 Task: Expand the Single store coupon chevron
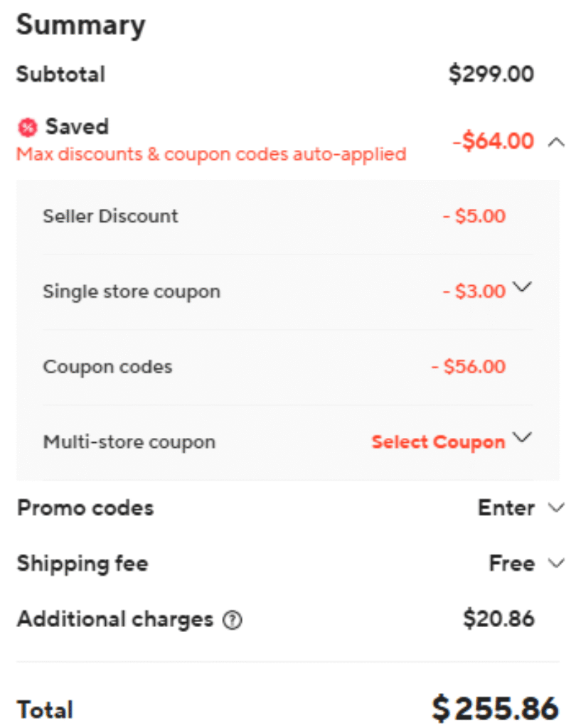[x=522, y=287]
